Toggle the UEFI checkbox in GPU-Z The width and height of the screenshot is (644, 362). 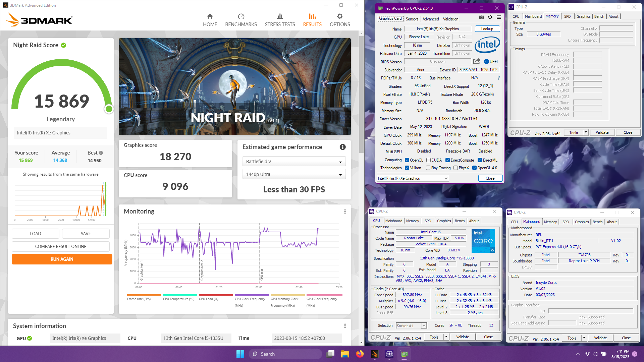(486, 62)
